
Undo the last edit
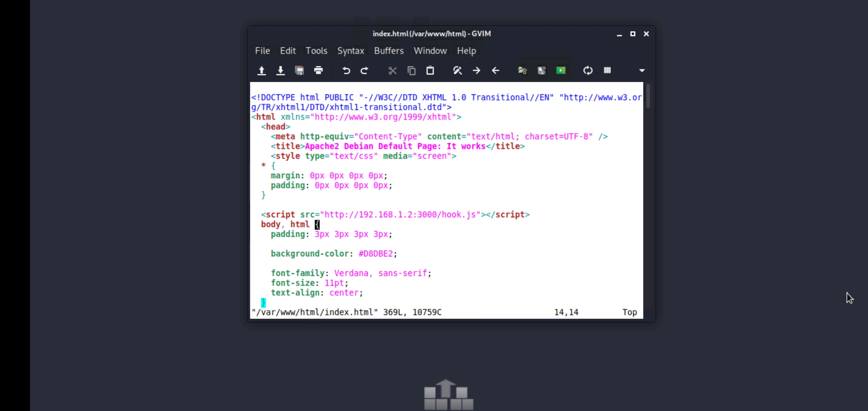tap(346, 70)
